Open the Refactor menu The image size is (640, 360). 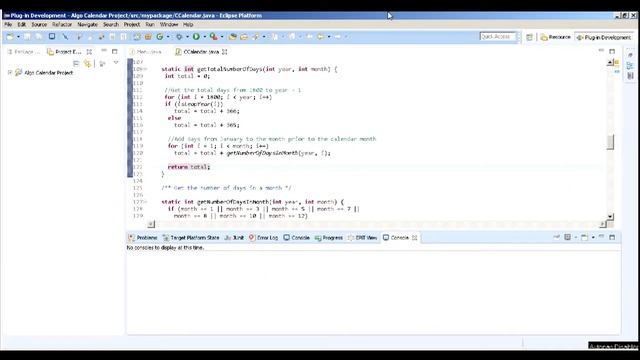click(x=62, y=24)
